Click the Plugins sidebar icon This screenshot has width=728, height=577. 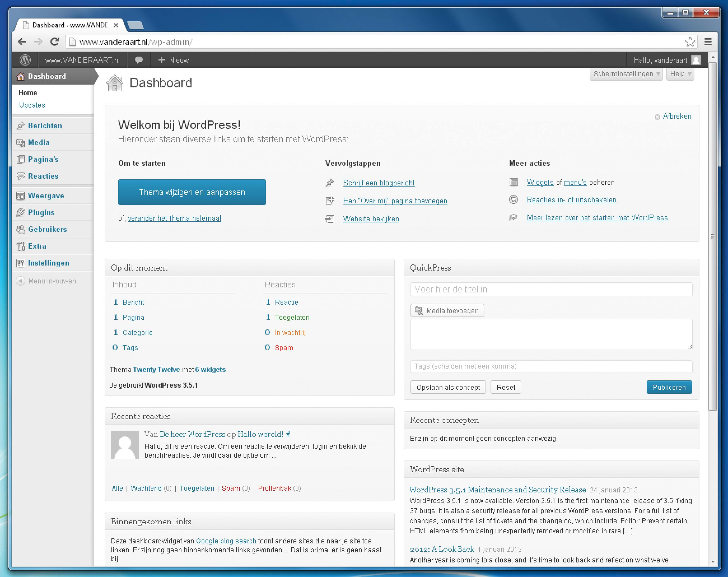point(21,213)
